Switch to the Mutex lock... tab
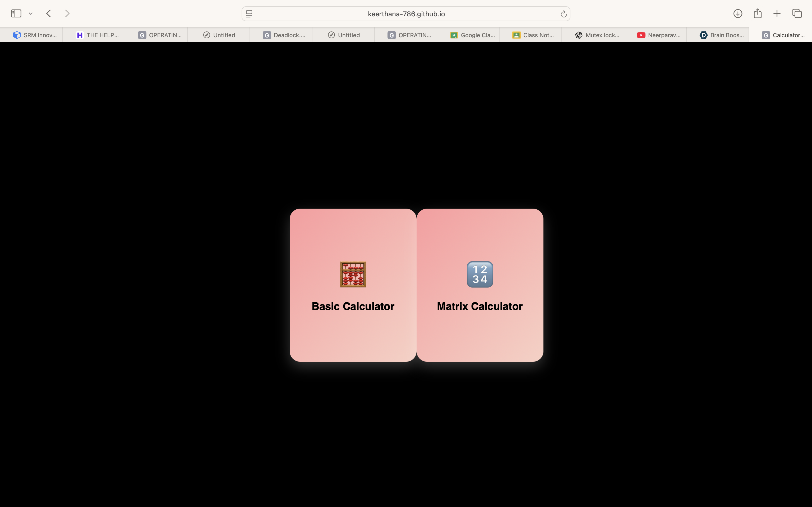812x507 pixels. 597,35
